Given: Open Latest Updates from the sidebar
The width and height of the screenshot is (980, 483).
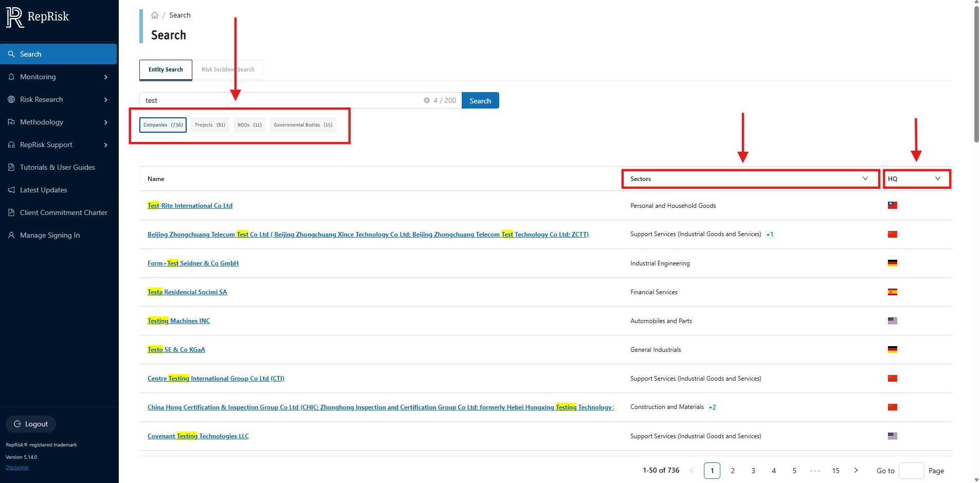Looking at the screenshot, I should tap(44, 190).
